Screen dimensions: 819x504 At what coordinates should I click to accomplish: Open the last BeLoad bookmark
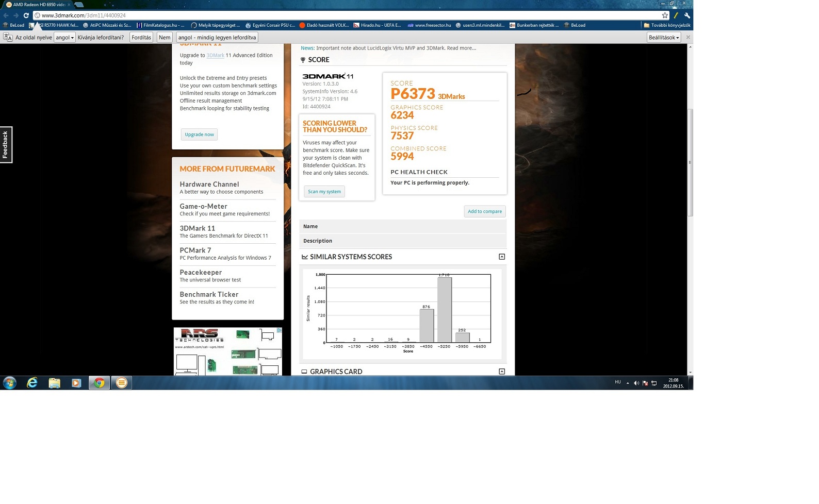pyautogui.click(x=575, y=25)
